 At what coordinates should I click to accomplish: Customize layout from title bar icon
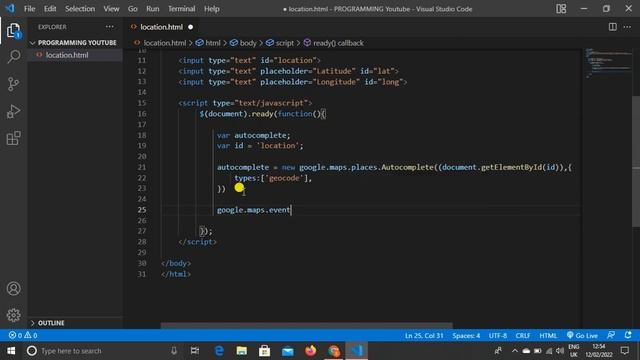(561, 9)
